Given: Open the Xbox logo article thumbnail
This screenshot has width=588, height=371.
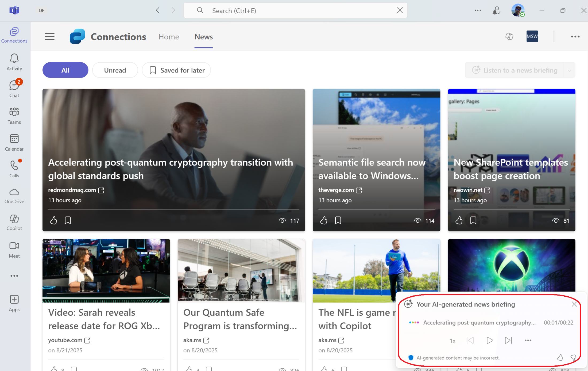Looking at the screenshot, I should 511,265.
